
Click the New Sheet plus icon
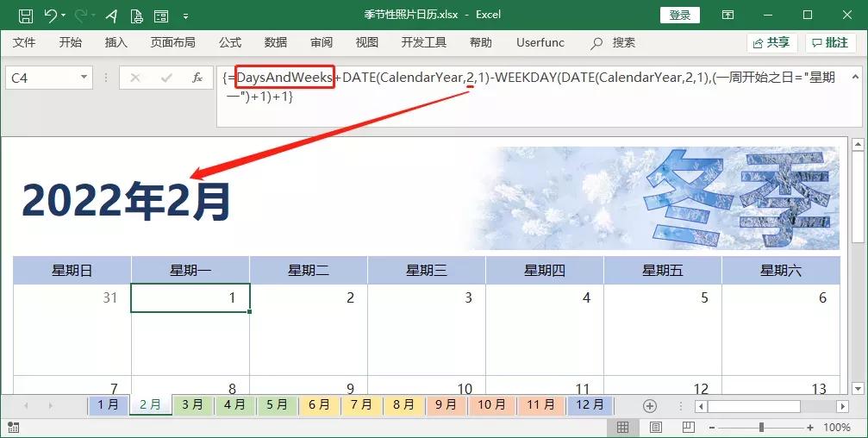(x=650, y=406)
